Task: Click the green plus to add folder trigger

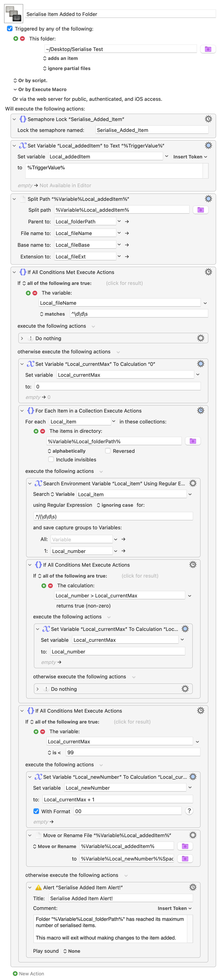Action: coord(16,38)
